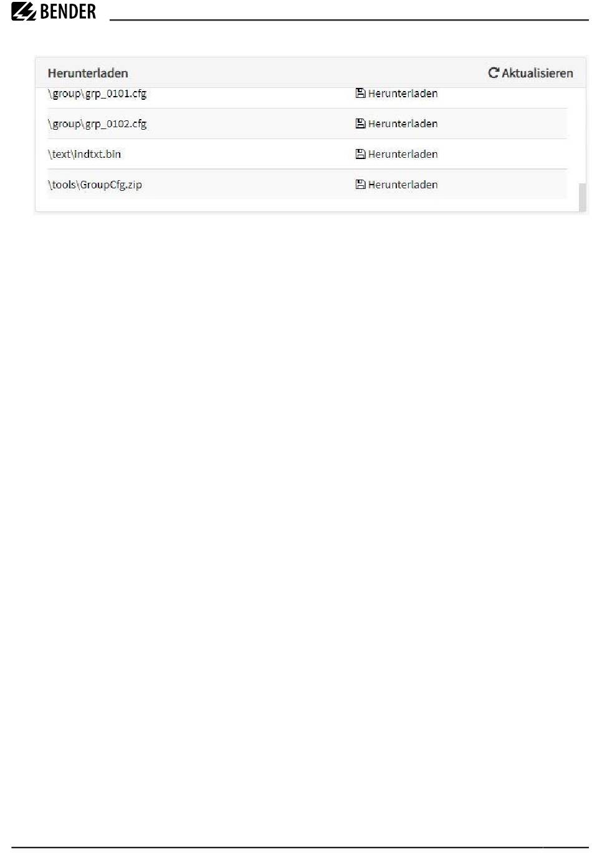Select the \group\grp_0101.cfg file entry
592x868 pixels.
coord(97,94)
